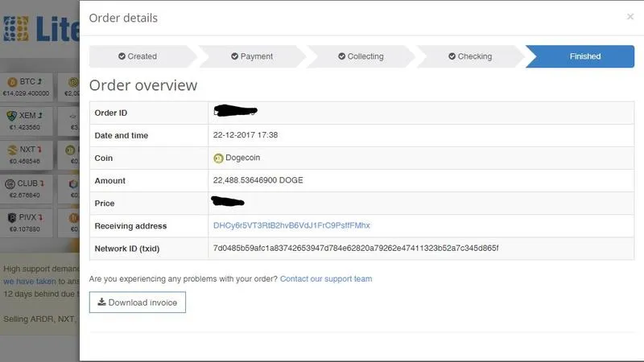
Task: Click the download arrow icon in invoice button
Action: point(101,302)
